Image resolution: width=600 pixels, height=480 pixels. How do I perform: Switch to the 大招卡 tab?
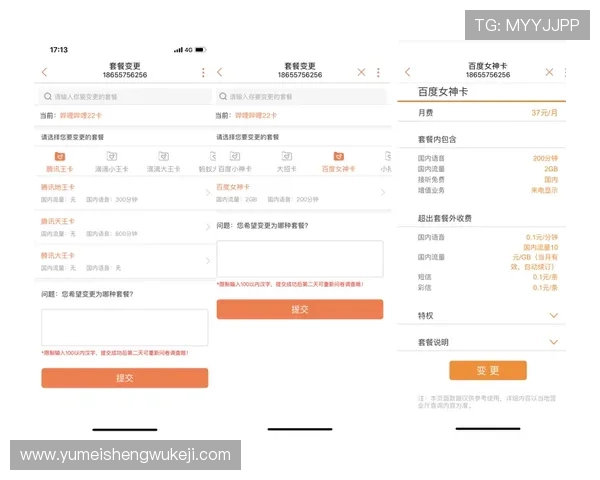coord(287,162)
